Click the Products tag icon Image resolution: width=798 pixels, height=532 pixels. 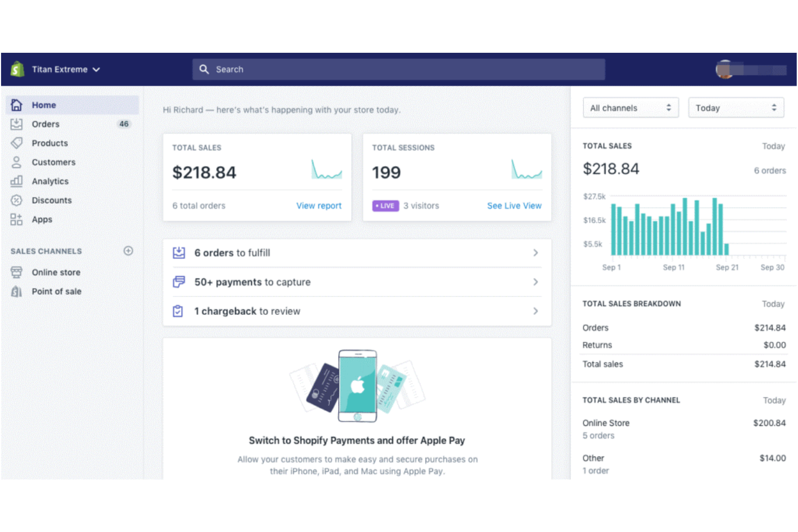coord(17,143)
